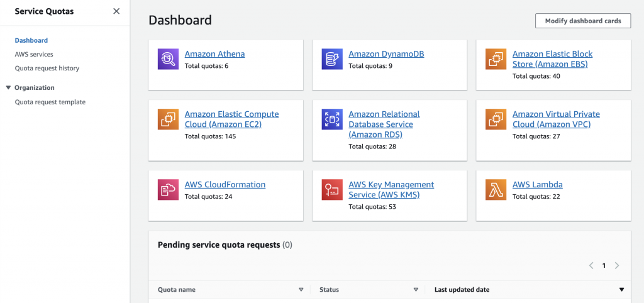Click the Amazon VPC service icon
Image resolution: width=644 pixels, height=303 pixels.
pyautogui.click(x=496, y=119)
